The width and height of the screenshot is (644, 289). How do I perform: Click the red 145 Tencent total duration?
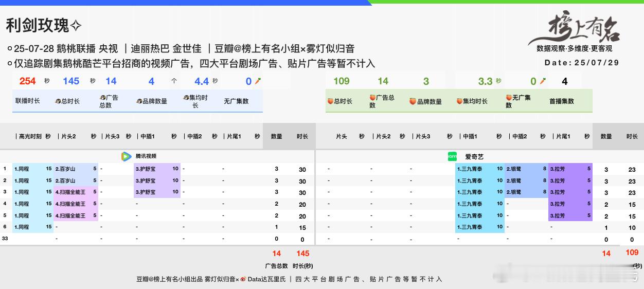pos(303,253)
